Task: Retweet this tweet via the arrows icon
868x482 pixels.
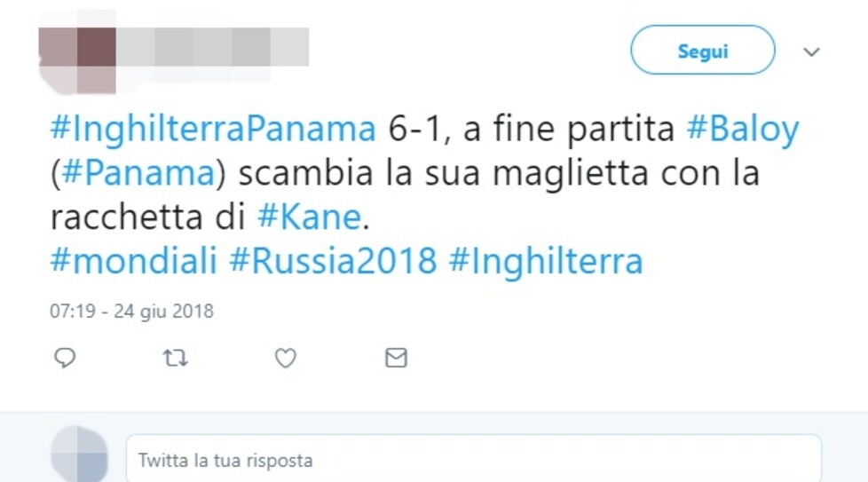Action: [175, 358]
